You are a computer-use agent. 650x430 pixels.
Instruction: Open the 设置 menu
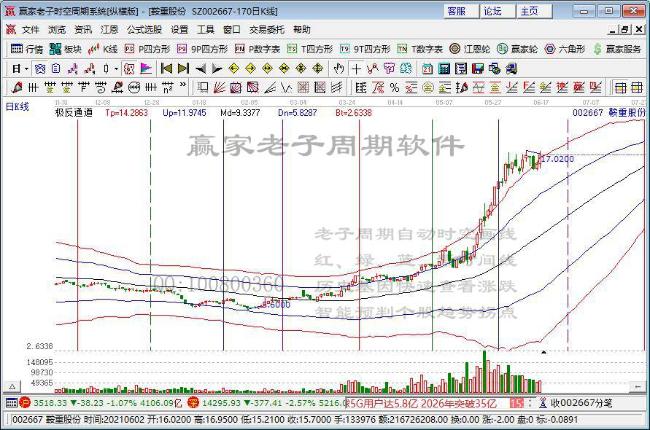coord(179,29)
